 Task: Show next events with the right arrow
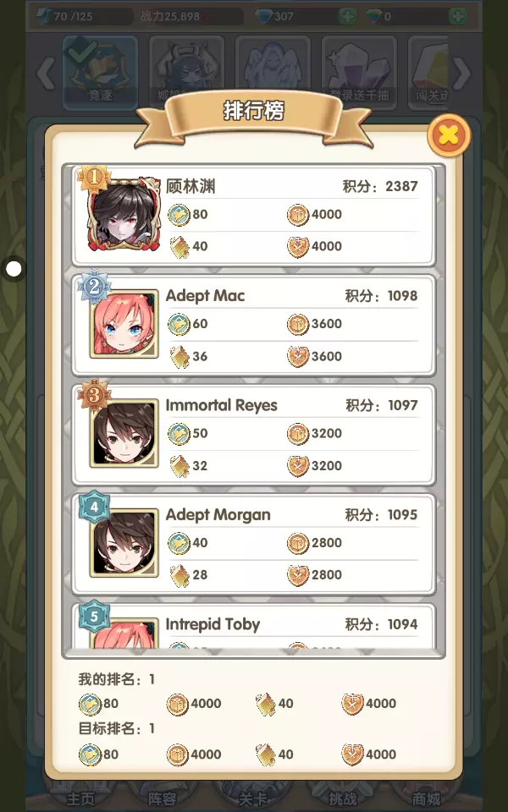[461, 73]
